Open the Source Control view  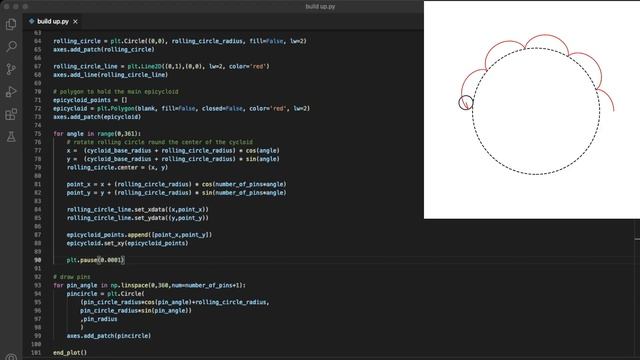pyautogui.click(x=11, y=69)
